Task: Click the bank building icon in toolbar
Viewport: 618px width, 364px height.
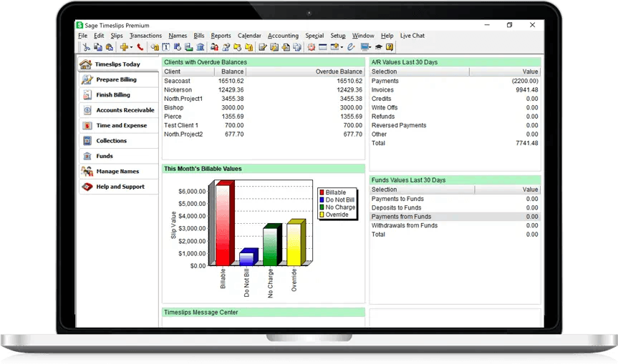Action: 201,47
